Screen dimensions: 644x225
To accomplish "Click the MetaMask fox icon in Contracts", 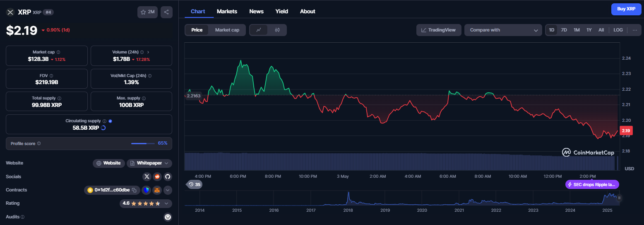I will click(x=157, y=190).
